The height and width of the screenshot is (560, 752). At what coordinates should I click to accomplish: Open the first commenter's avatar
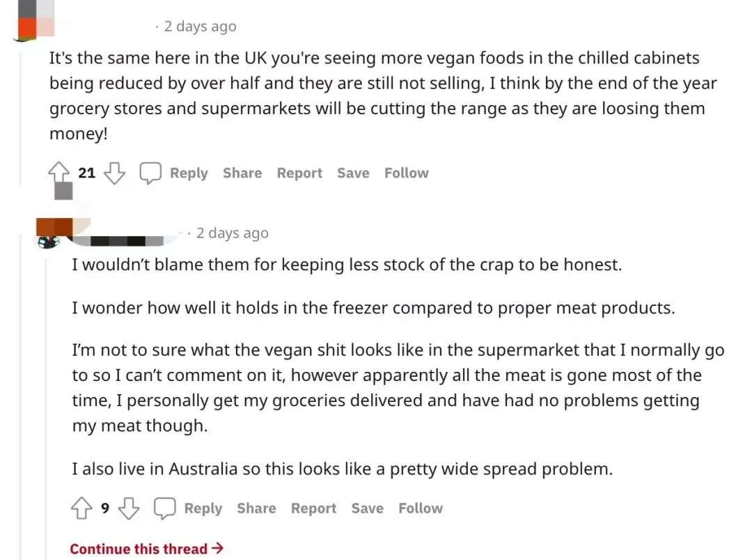coord(26,20)
